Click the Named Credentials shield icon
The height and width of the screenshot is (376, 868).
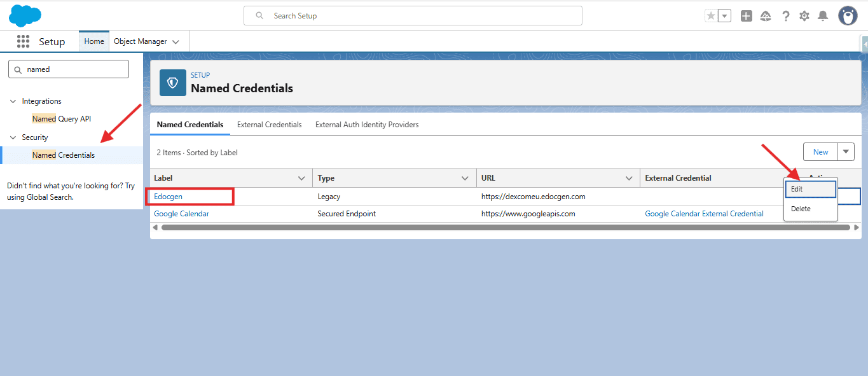[x=172, y=83]
